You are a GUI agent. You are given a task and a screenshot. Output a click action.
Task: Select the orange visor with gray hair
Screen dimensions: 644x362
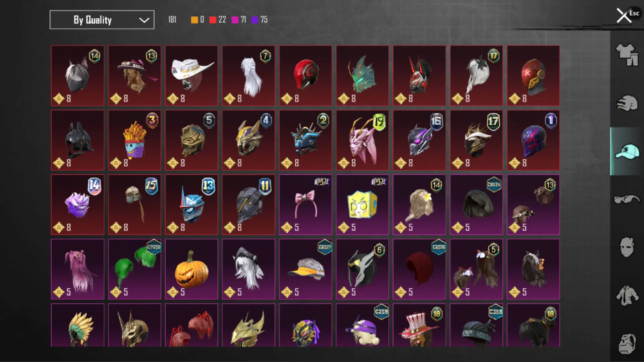click(306, 269)
